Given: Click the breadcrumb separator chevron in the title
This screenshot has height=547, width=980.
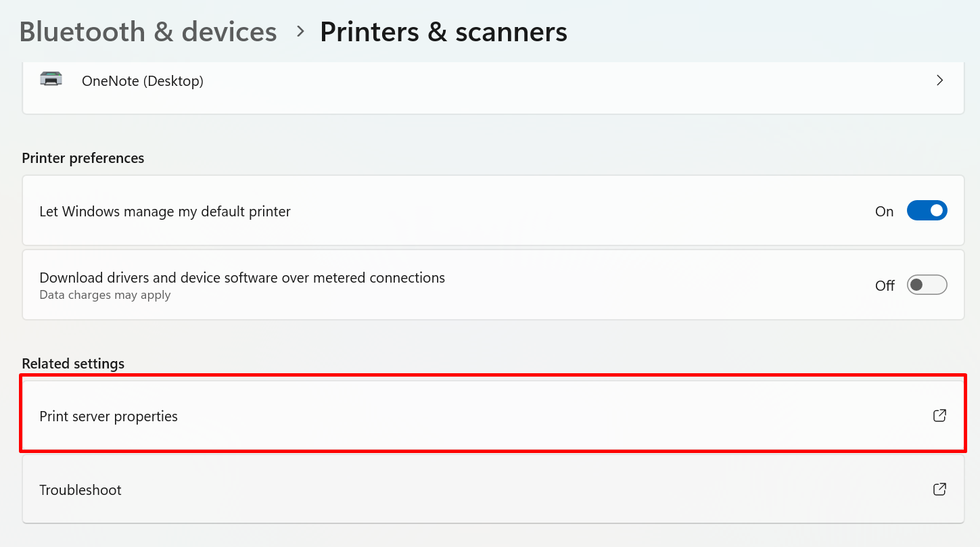Looking at the screenshot, I should point(299,31).
